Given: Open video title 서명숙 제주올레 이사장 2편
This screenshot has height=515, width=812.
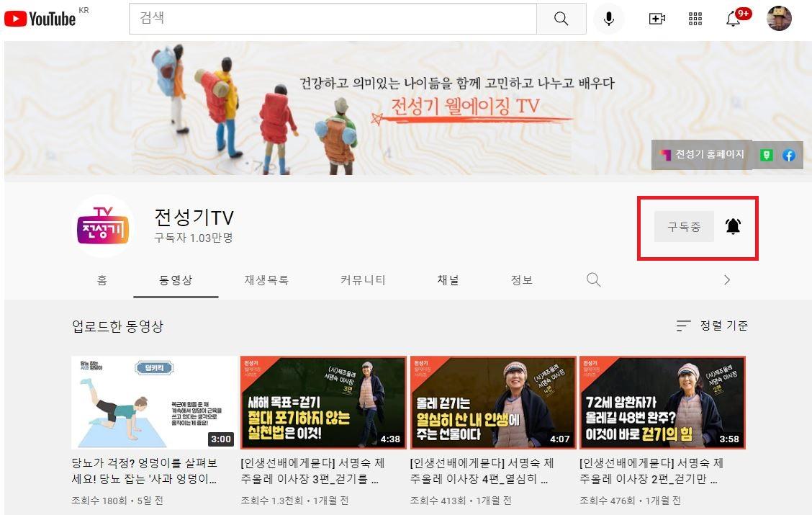Looking at the screenshot, I should click(651, 471).
